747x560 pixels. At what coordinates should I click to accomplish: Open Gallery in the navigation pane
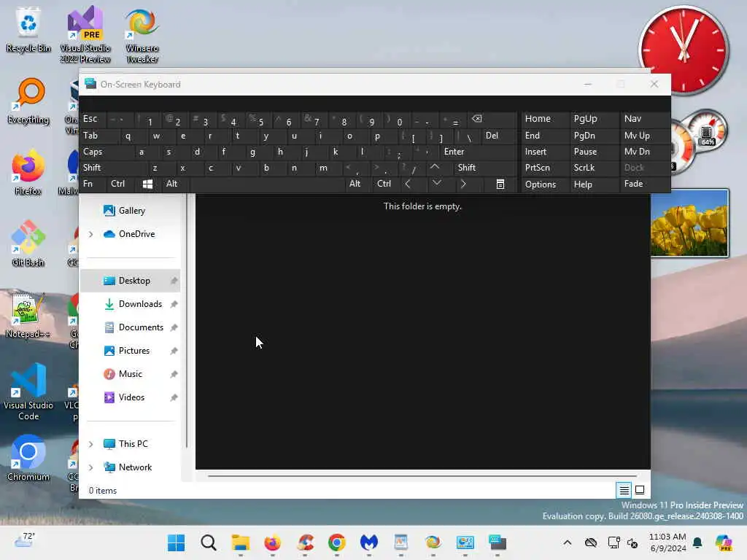130,211
